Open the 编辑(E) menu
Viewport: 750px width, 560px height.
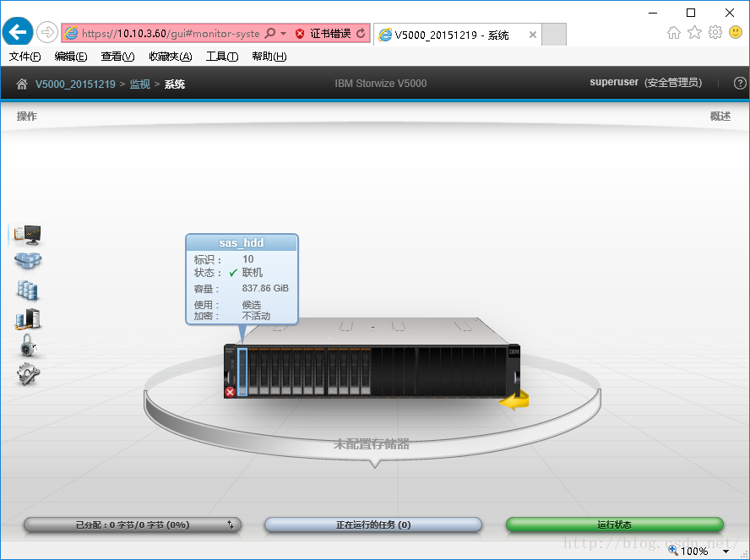pyautogui.click(x=71, y=57)
